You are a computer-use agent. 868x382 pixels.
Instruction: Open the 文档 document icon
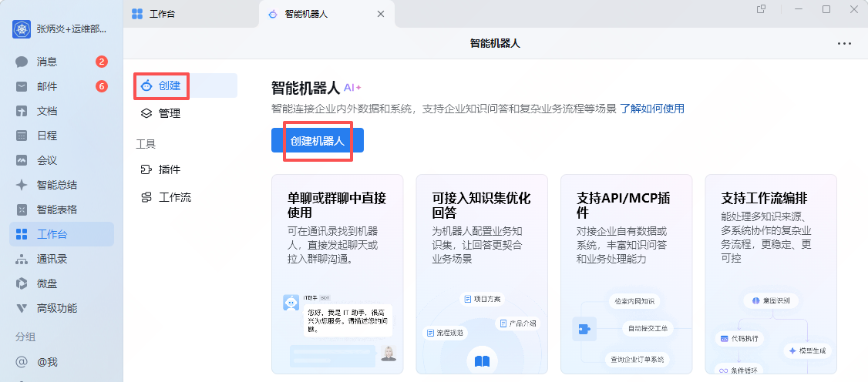(22, 111)
